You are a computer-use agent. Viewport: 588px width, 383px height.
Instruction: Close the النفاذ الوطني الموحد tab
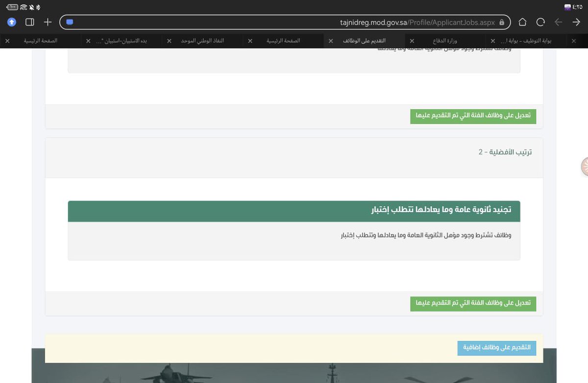[169, 41]
